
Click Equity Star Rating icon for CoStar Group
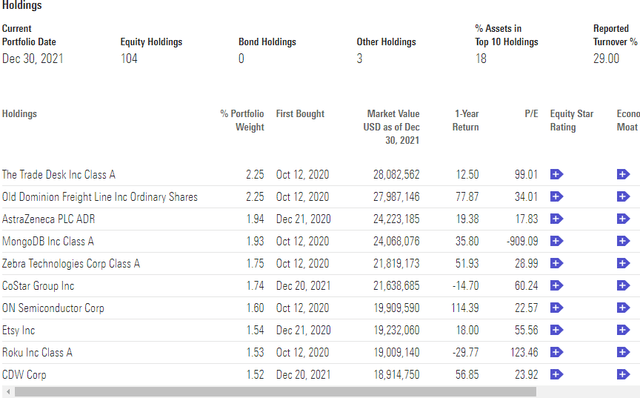[556, 286]
